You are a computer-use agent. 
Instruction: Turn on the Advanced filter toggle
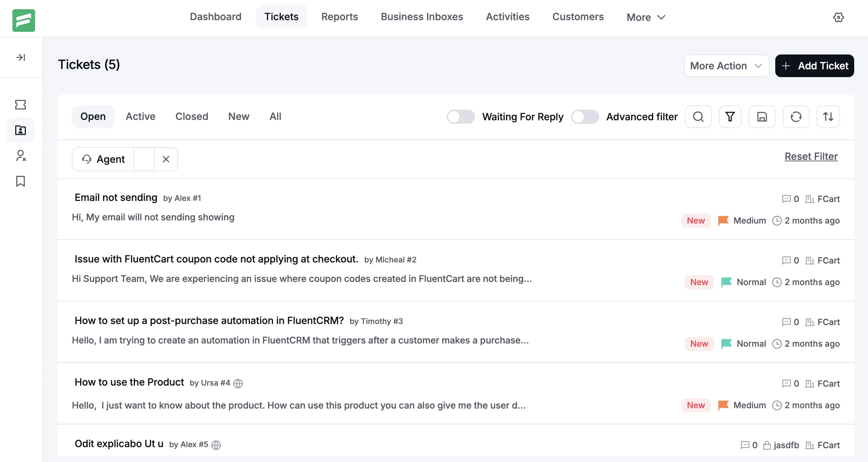pyautogui.click(x=585, y=117)
